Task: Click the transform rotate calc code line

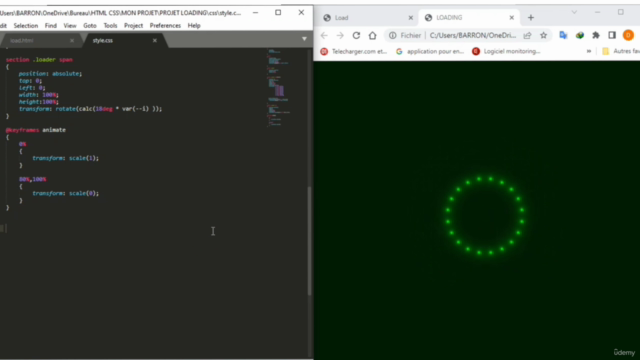Action: (90, 109)
